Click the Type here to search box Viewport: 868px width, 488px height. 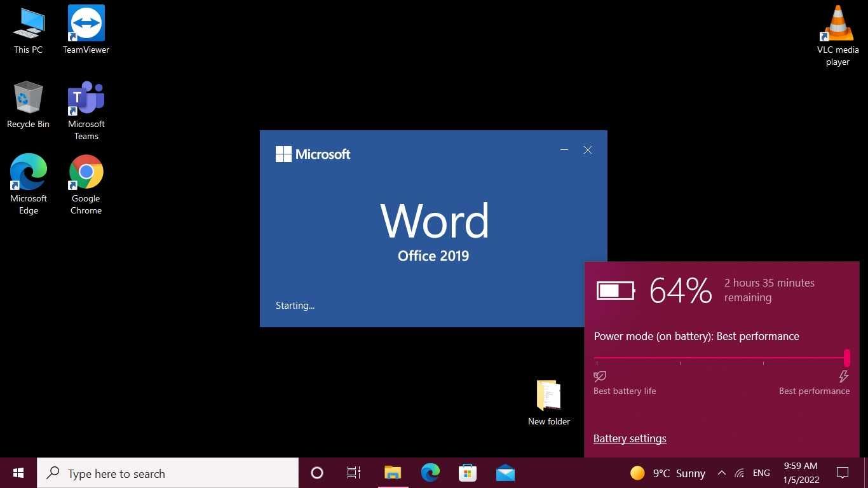click(168, 473)
